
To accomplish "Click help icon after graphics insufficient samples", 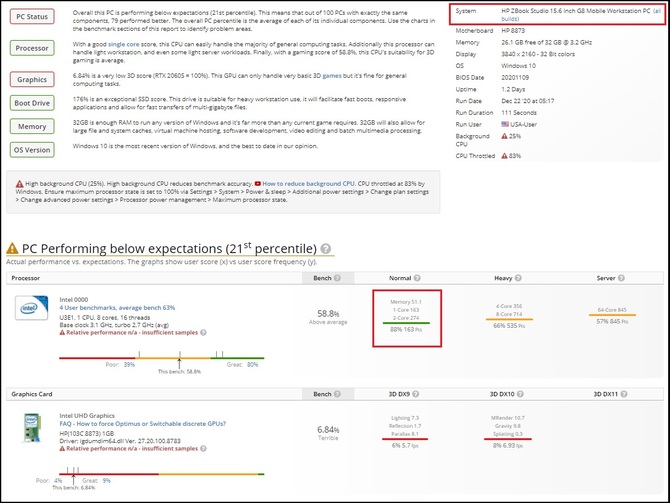I will [203, 449].
